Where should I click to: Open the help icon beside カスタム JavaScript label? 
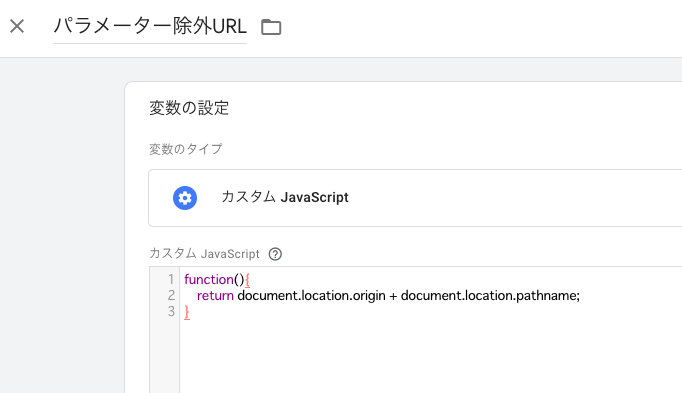tap(275, 254)
